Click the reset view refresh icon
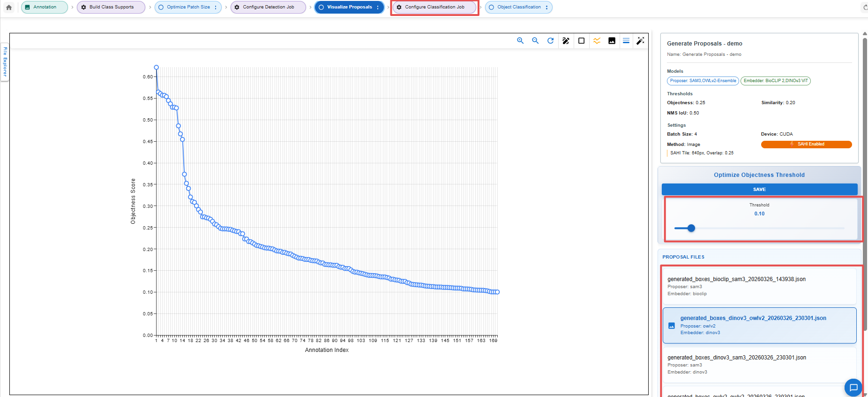The height and width of the screenshot is (397, 868). (x=551, y=41)
